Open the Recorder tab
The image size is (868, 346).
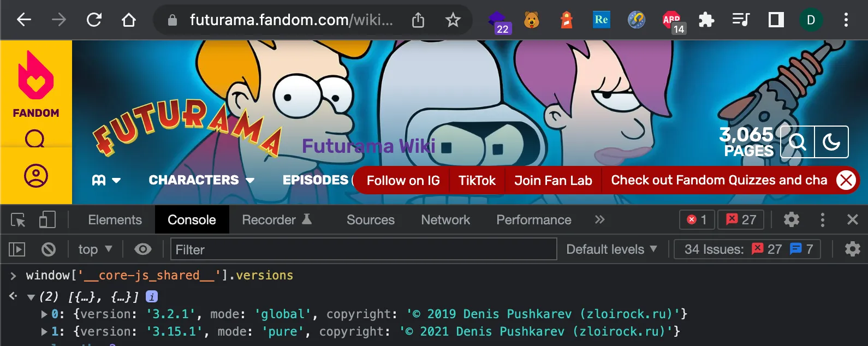tap(277, 220)
